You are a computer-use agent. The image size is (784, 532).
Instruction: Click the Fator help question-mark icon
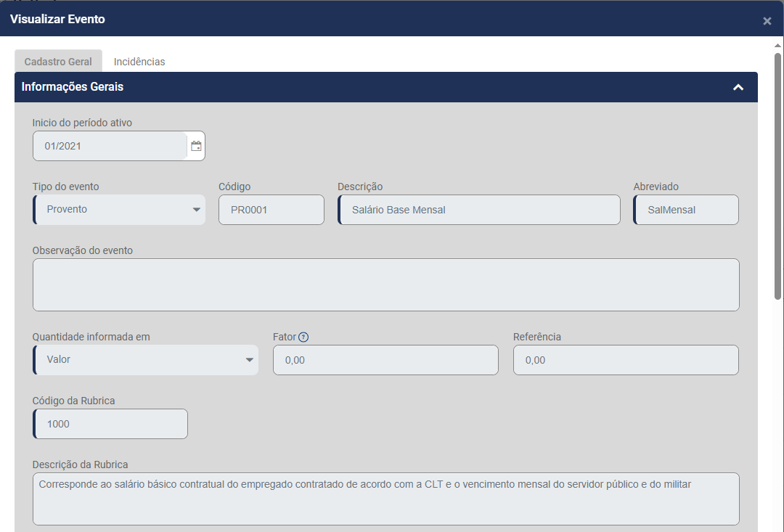(303, 337)
